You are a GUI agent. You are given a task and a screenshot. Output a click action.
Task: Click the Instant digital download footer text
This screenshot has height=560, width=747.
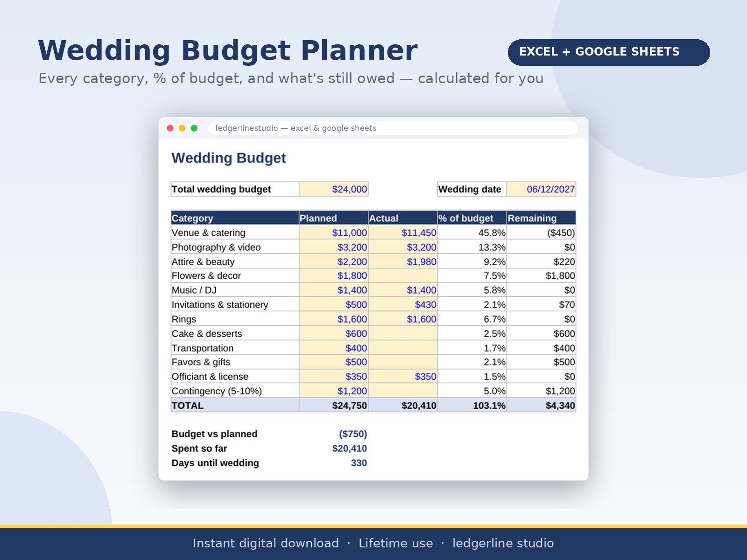point(266,543)
